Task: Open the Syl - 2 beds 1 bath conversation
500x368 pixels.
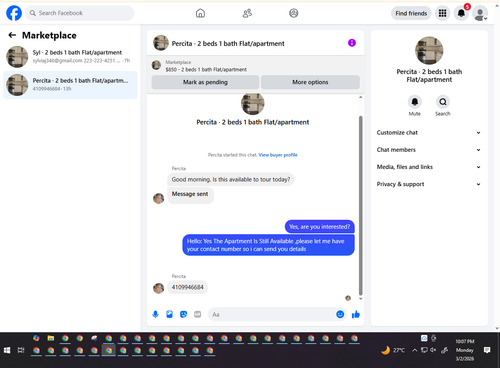Action: pos(70,57)
